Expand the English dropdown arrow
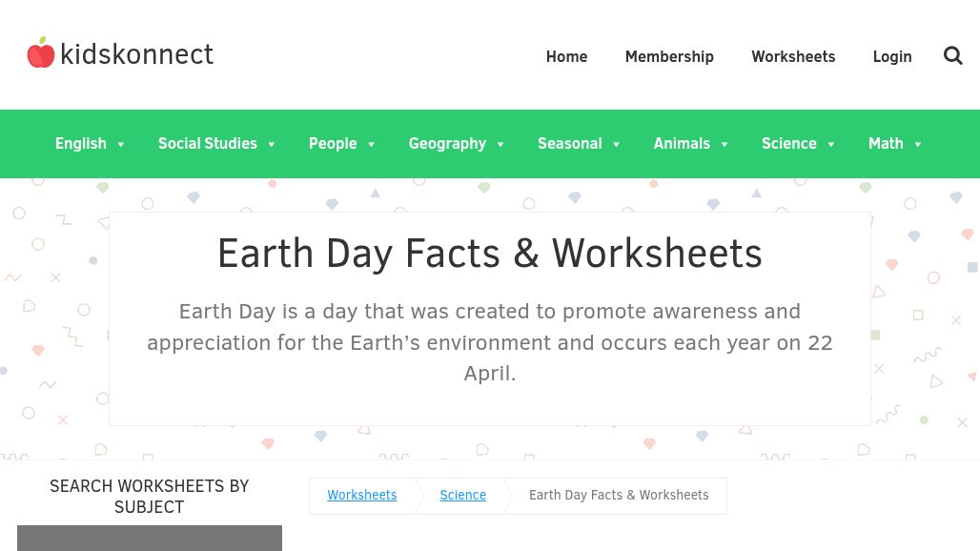Screen dimensions: 980x551 point(121,145)
